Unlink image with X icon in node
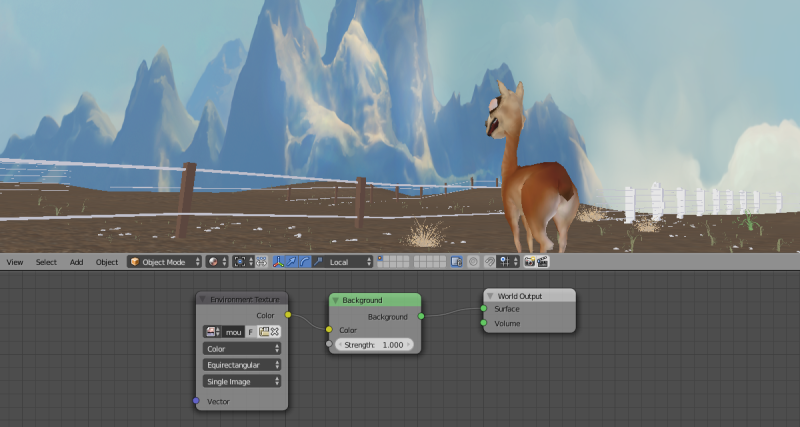 275,331
